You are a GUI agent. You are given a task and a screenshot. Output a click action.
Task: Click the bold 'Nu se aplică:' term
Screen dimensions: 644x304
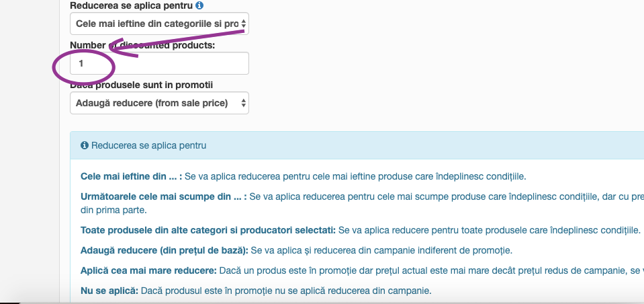coord(109,291)
